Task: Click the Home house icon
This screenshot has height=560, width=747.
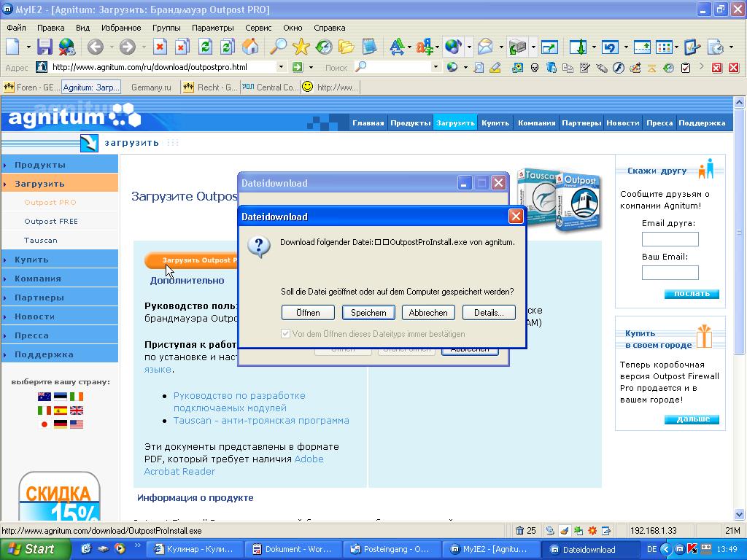Action: pyautogui.click(x=250, y=47)
